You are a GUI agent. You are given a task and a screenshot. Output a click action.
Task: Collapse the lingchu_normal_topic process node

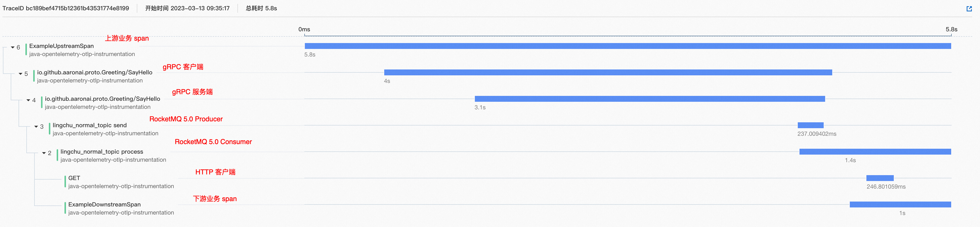pos(44,153)
